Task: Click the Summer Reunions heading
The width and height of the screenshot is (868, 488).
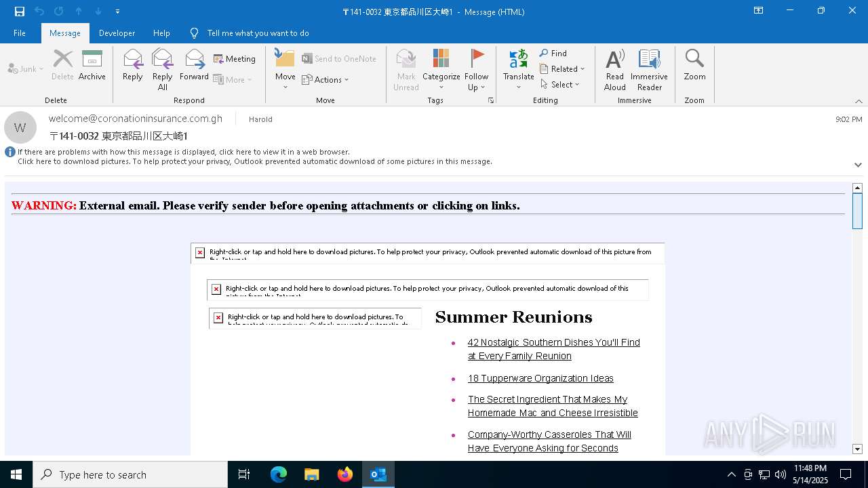Action: coord(513,317)
